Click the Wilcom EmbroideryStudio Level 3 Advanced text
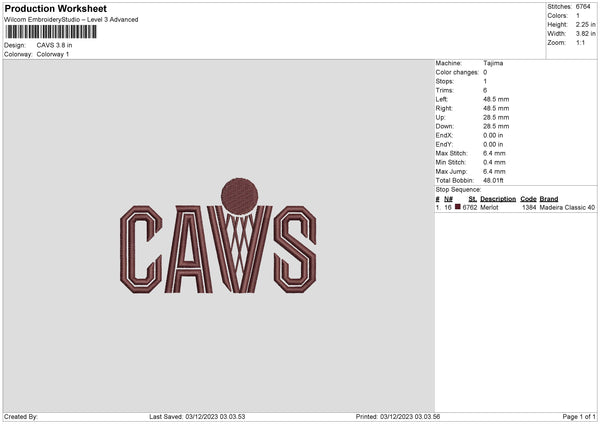Image resolution: width=600 pixels, height=424 pixels. (x=71, y=20)
